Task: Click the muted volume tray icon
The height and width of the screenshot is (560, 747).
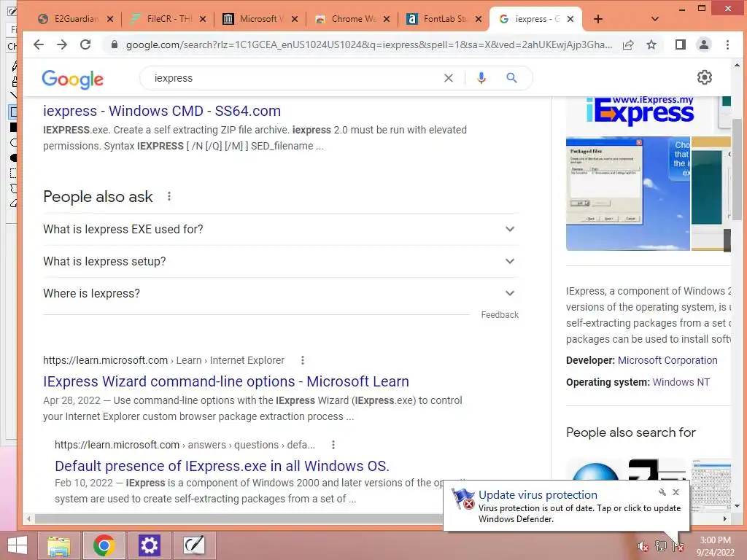Action: 643,546
